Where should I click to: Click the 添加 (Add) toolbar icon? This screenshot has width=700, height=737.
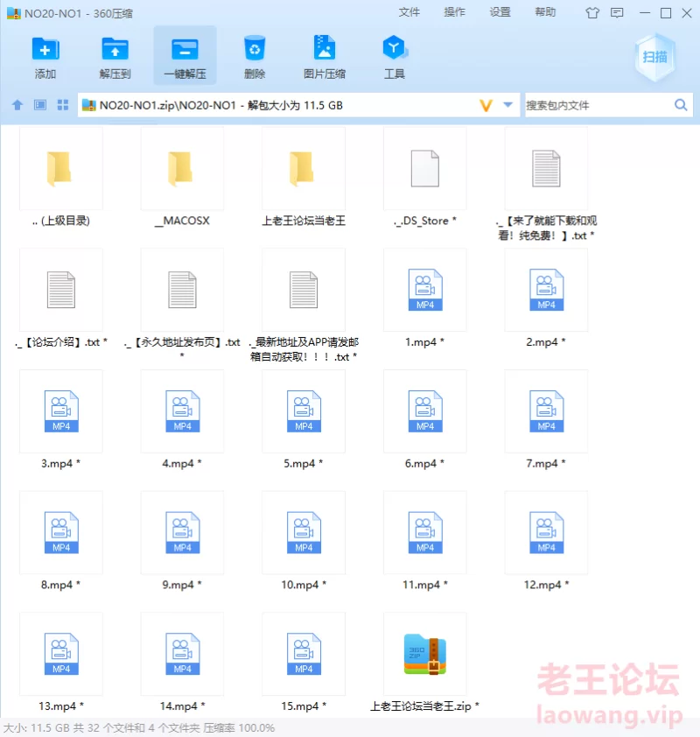45,56
